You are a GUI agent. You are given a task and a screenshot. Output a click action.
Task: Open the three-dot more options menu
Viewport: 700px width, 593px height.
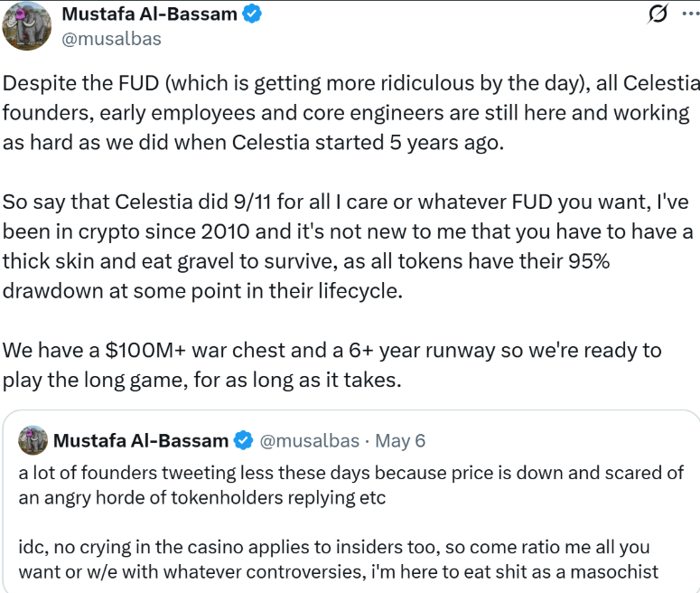pyautogui.click(x=689, y=15)
